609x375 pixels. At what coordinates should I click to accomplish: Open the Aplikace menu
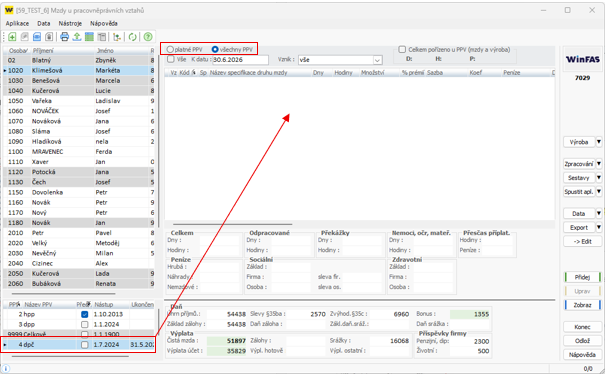[17, 23]
